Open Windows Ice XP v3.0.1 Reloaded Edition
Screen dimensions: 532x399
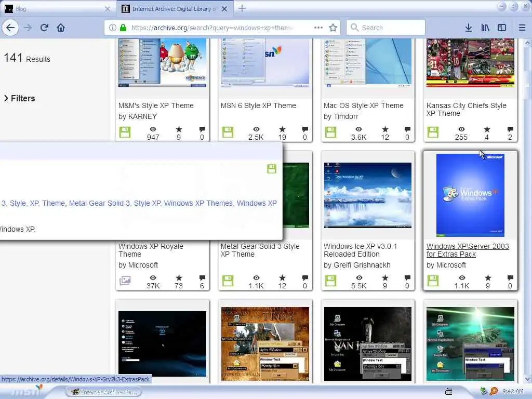tap(361, 250)
